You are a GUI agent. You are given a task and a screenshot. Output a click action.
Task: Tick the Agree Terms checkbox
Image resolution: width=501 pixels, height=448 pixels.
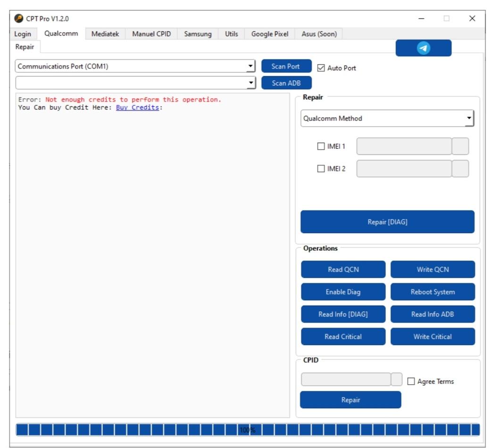410,381
